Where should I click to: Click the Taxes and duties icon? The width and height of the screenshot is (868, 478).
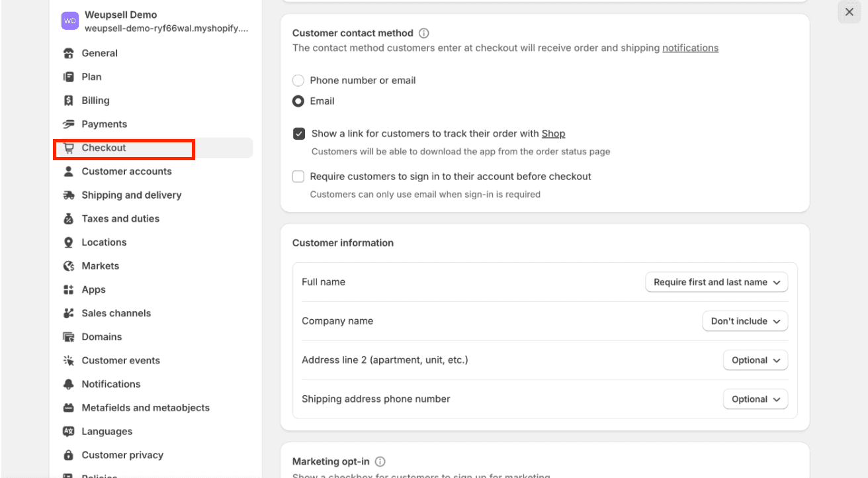tap(68, 218)
